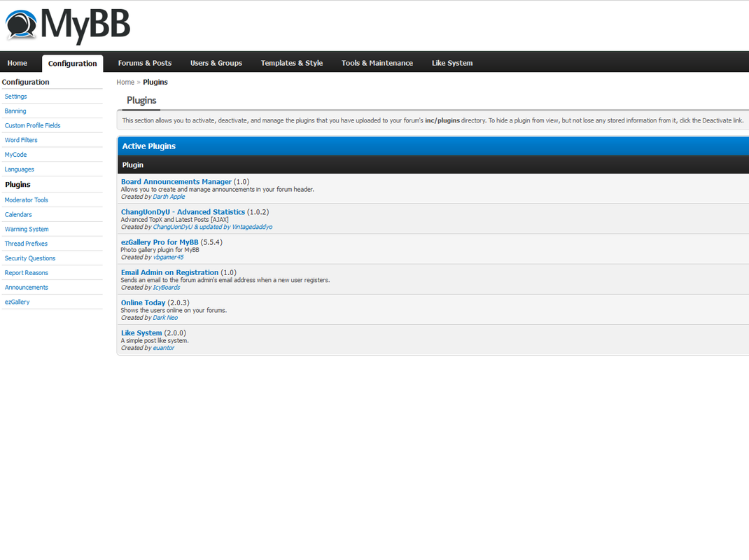Visit ChangUonDyU & Vintagedaddyo author link
Screen dimensions: 749x560
tap(213, 227)
